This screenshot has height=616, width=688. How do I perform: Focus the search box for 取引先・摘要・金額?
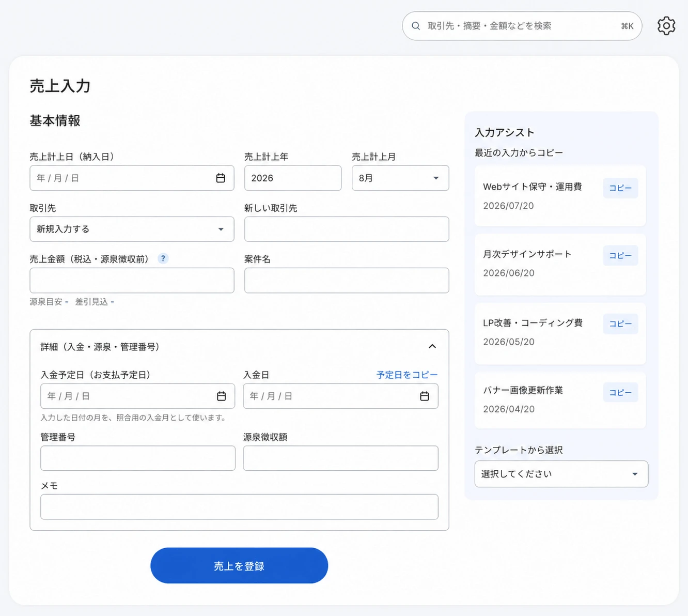pyautogui.click(x=522, y=26)
